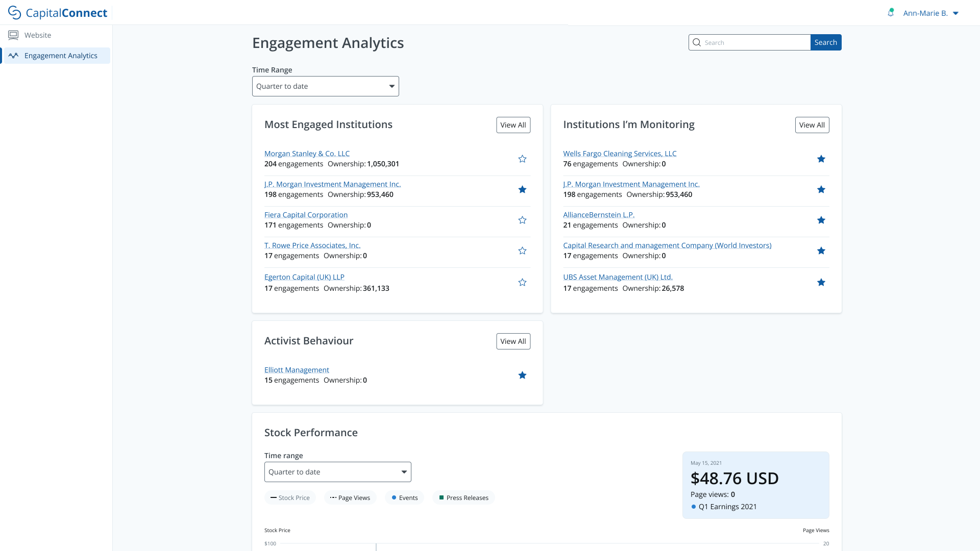Expand the Ann-Marie B. user menu
Viewport: 980px width, 551px height.
click(931, 13)
